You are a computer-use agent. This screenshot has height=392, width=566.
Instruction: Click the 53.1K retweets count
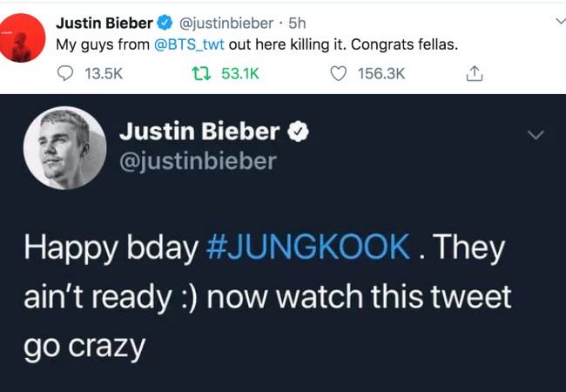click(239, 74)
